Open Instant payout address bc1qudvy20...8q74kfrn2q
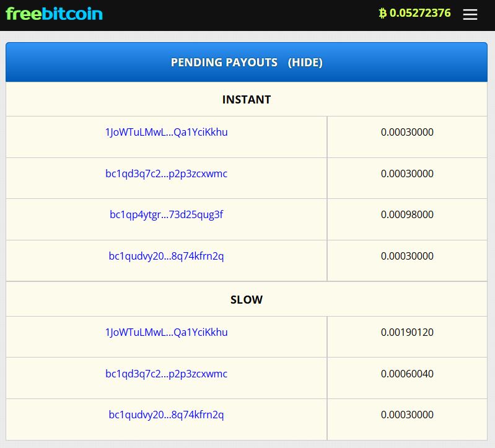495x448 pixels. tap(166, 256)
